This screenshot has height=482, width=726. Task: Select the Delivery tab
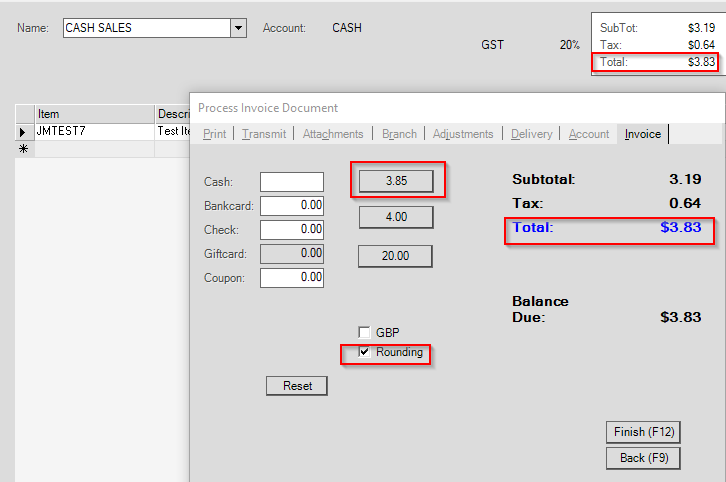pos(531,134)
